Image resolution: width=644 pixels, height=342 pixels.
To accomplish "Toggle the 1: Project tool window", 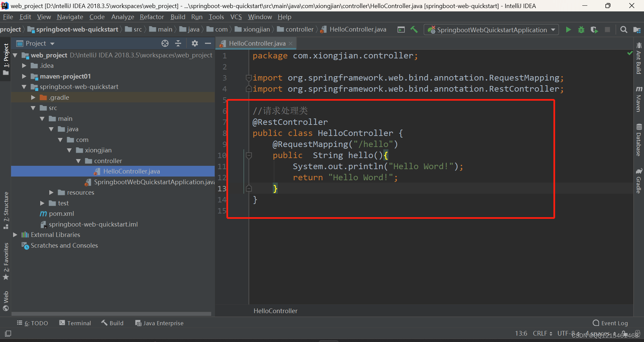I will [6, 59].
